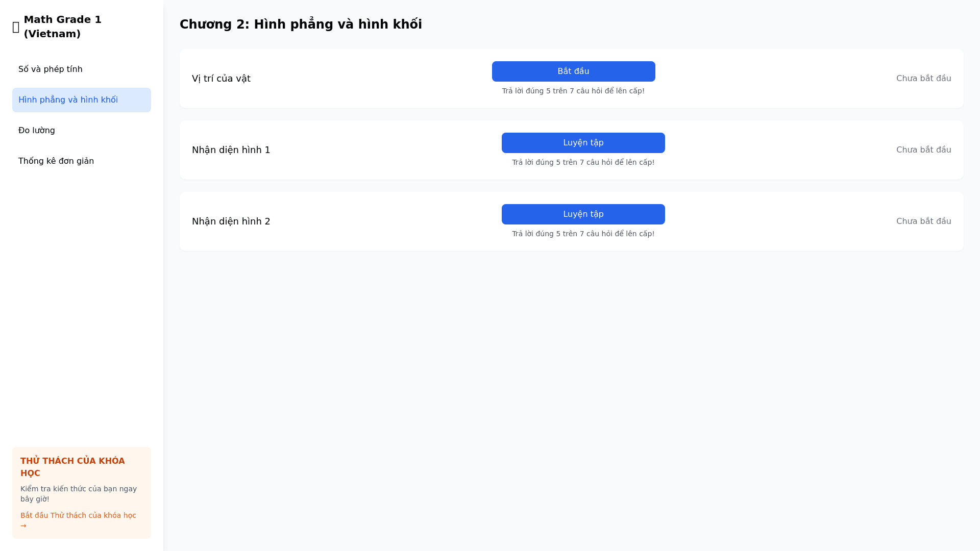Click the Nhận diện hình 2 lesson title
This screenshot has height=551, width=980.
coord(231,221)
